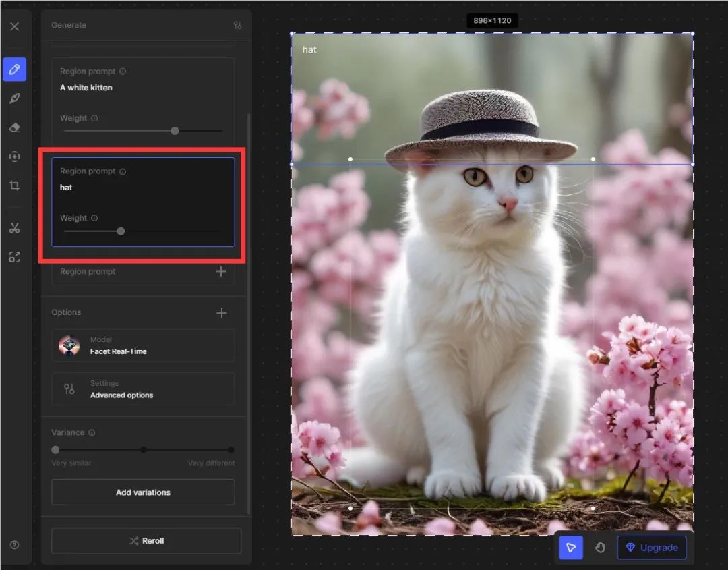
Task: Open the help question mark icon
Action: point(14,545)
